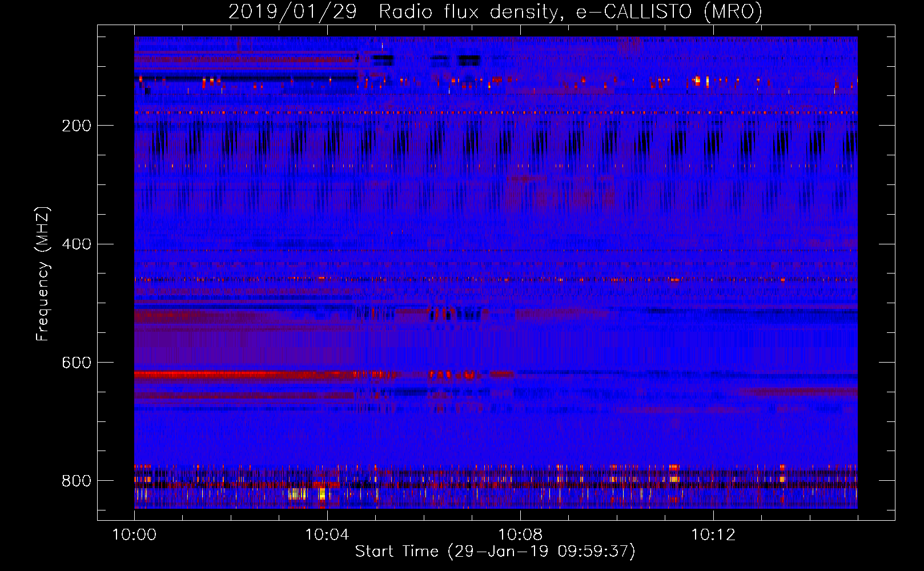Select the 'e-CALLISTO (MRO)' text in the title

click(669, 11)
